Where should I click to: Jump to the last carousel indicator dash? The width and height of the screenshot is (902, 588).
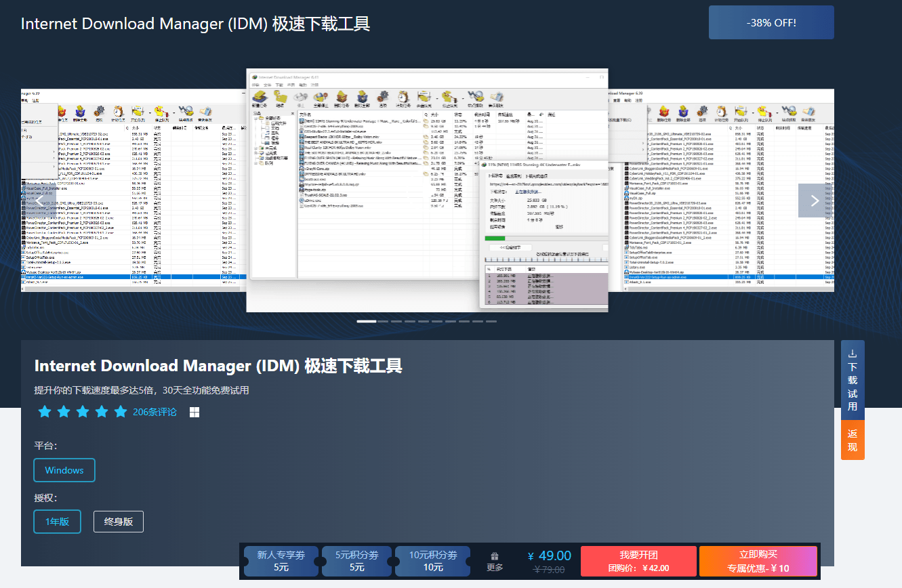[491, 321]
